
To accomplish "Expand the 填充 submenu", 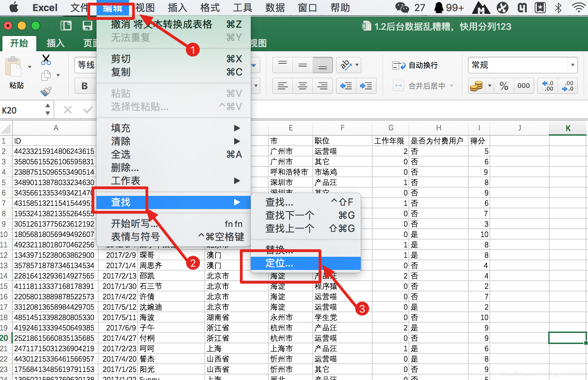I will [x=174, y=128].
